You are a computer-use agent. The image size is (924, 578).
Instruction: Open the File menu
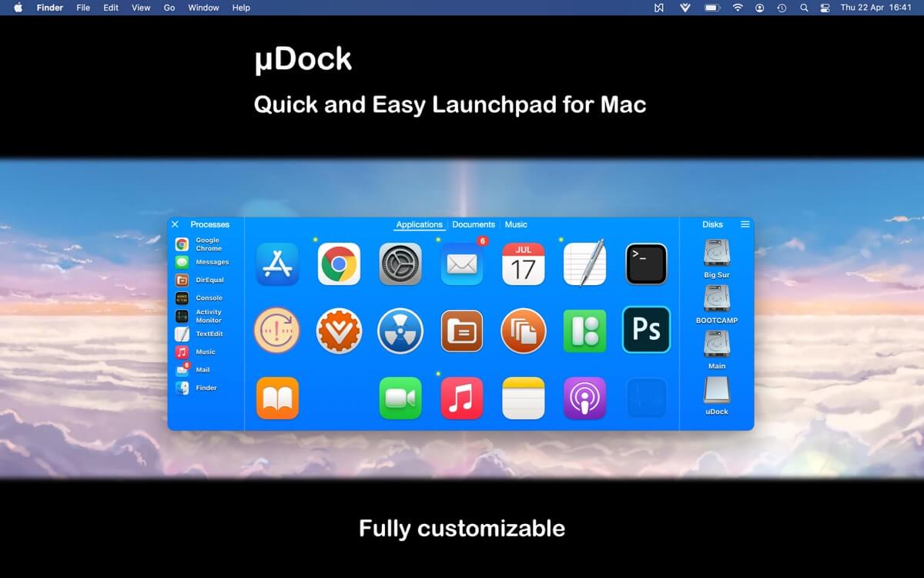[83, 8]
